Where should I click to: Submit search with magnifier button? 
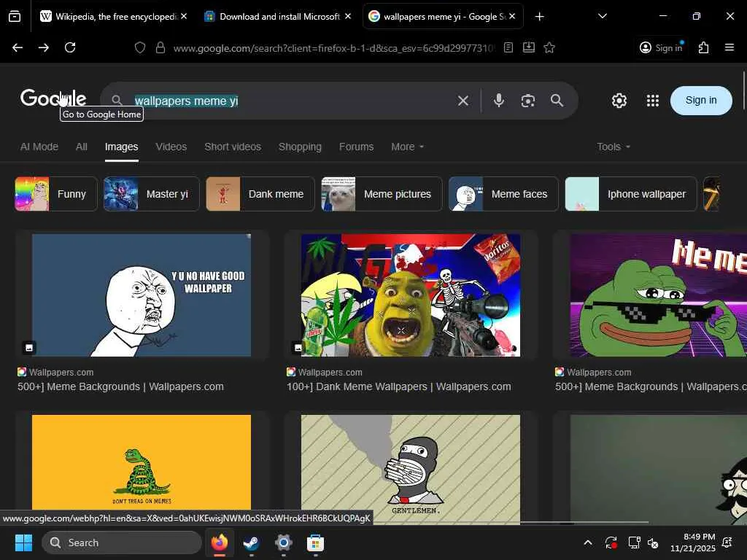point(557,101)
